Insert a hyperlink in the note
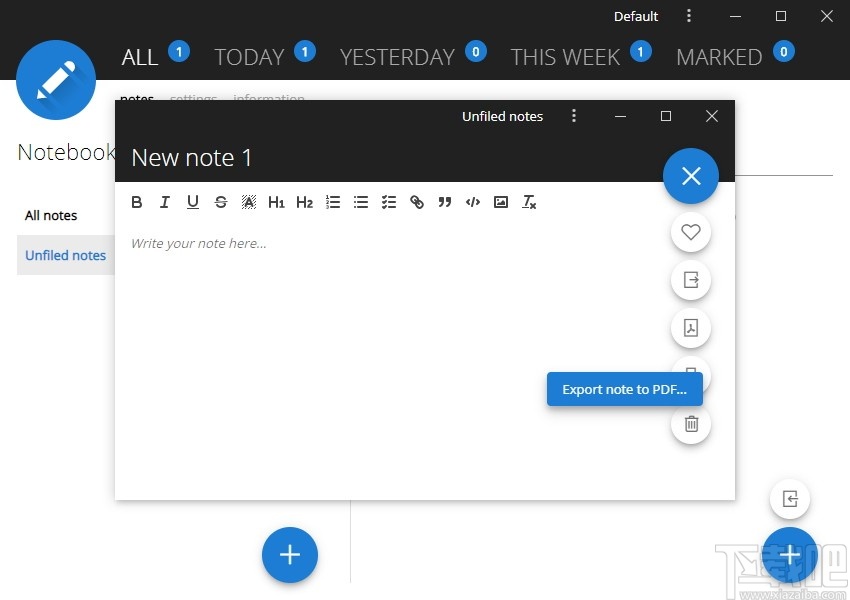 pyautogui.click(x=417, y=202)
